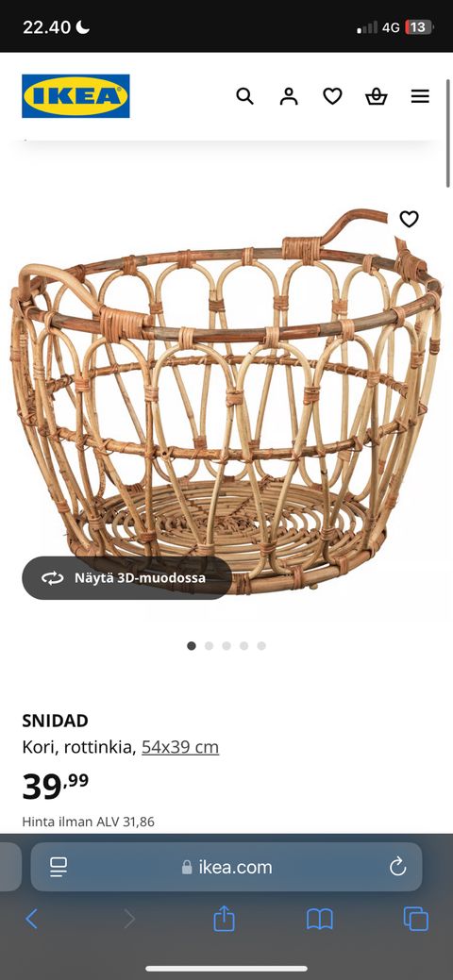Open the hamburger menu
Image resolution: width=453 pixels, height=980 pixels.
pyautogui.click(x=420, y=95)
